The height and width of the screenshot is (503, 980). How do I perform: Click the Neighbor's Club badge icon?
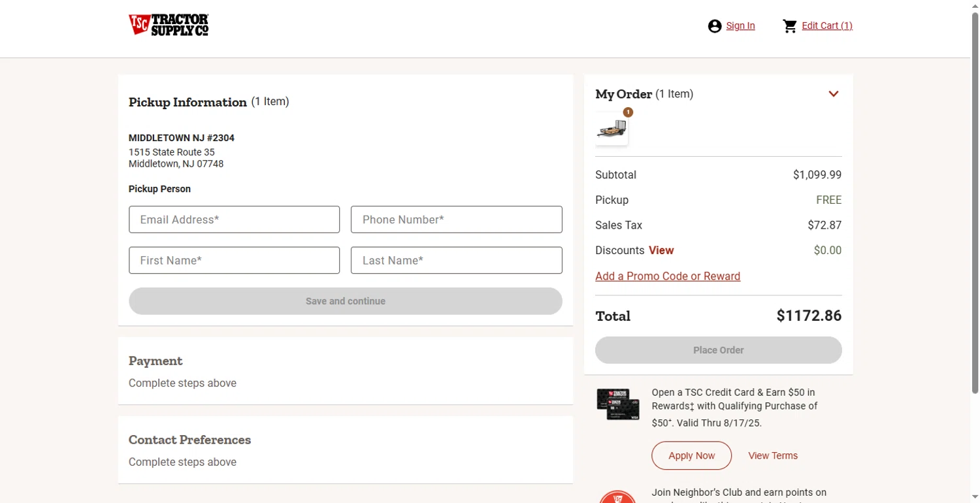point(617,496)
